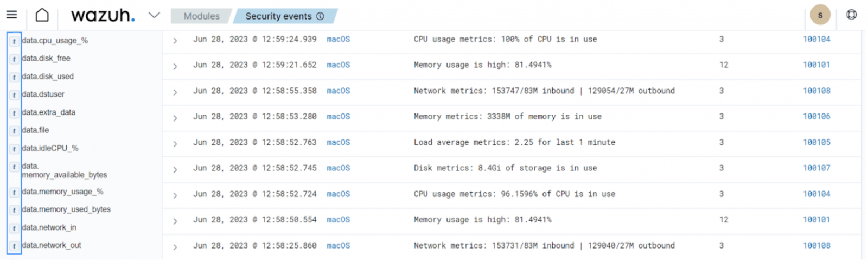Select the data.idleCPU_% field
Screen dimensions: 868x267
[x=50, y=148]
